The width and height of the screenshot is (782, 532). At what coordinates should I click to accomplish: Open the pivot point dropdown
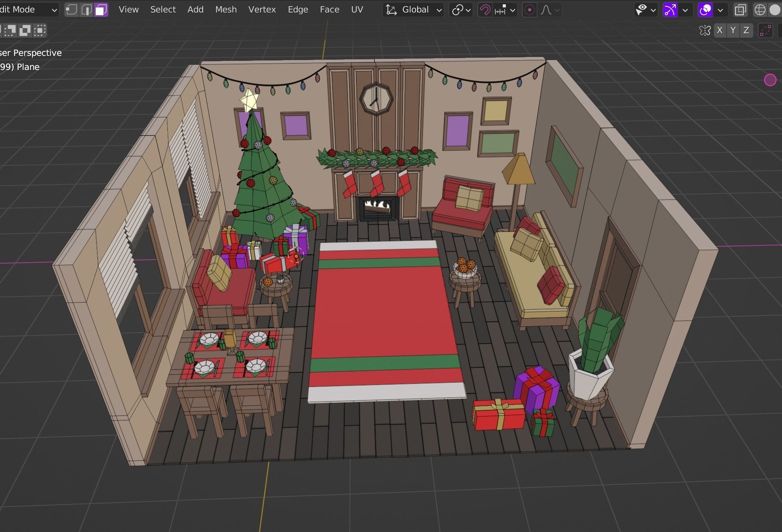[x=461, y=10]
